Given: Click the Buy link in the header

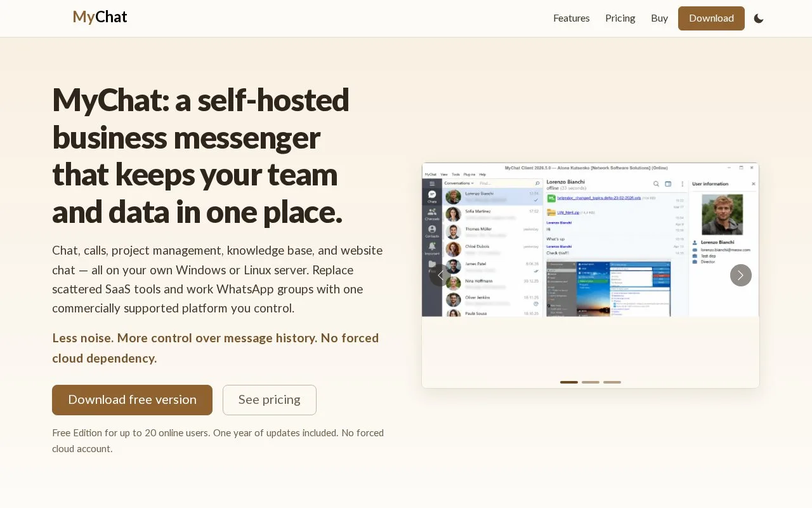Looking at the screenshot, I should (x=660, y=18).
